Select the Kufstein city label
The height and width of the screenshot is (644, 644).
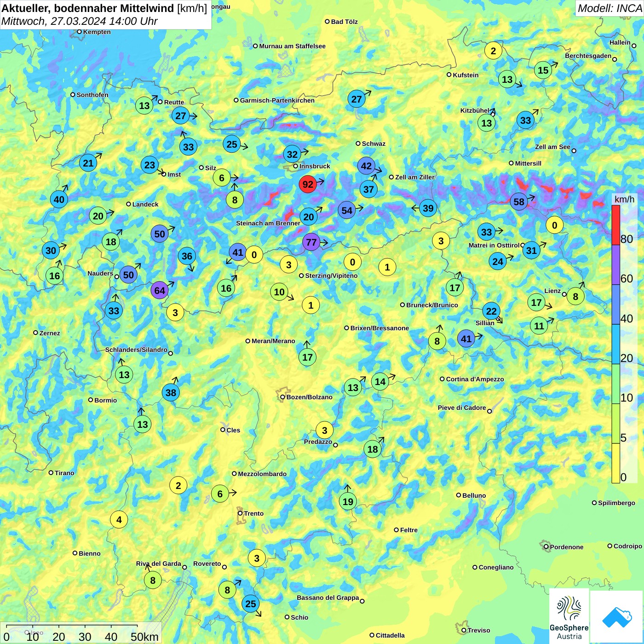pyautogui.click(x=466, y=75)
